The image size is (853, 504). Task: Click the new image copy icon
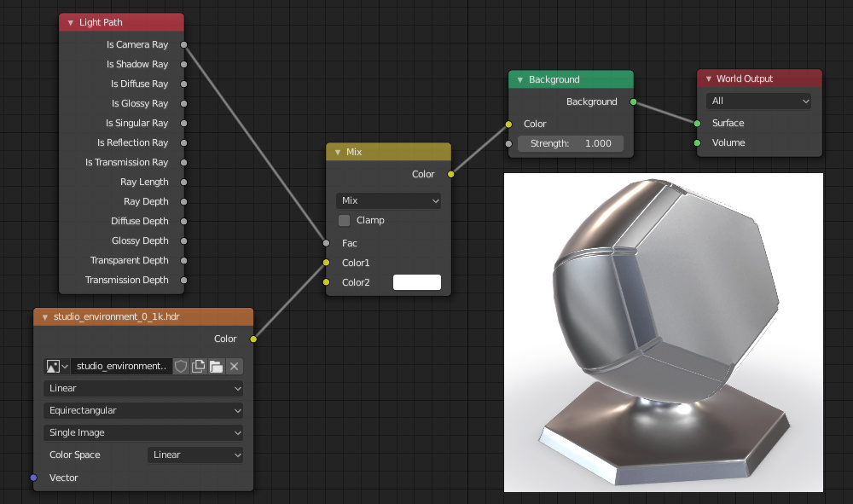199,367
